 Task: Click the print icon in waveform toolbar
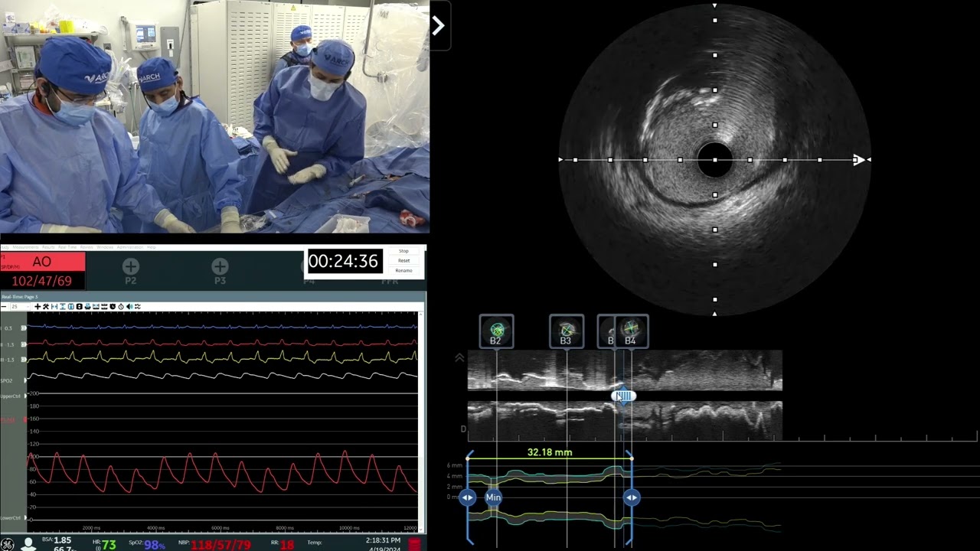click(88, 306)
